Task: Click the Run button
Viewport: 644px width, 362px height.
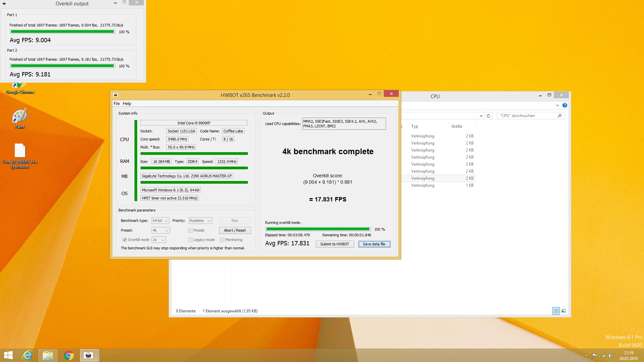Action: coord(235,221)
